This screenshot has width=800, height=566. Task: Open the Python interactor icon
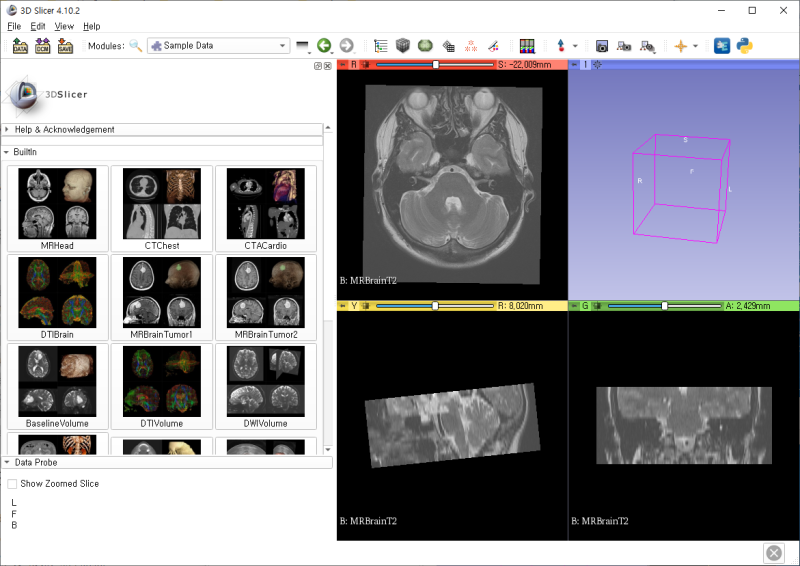[745, 46]
